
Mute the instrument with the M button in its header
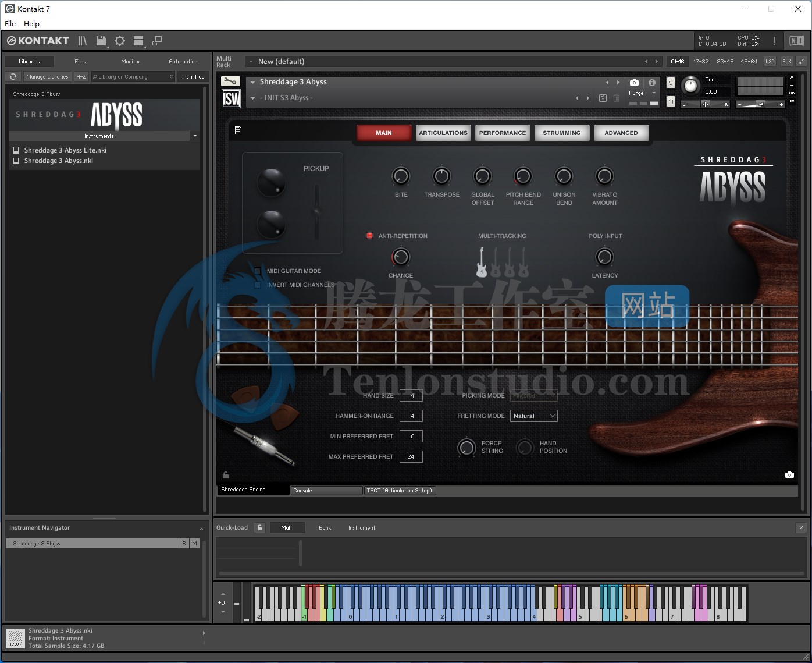coord(671,101)
